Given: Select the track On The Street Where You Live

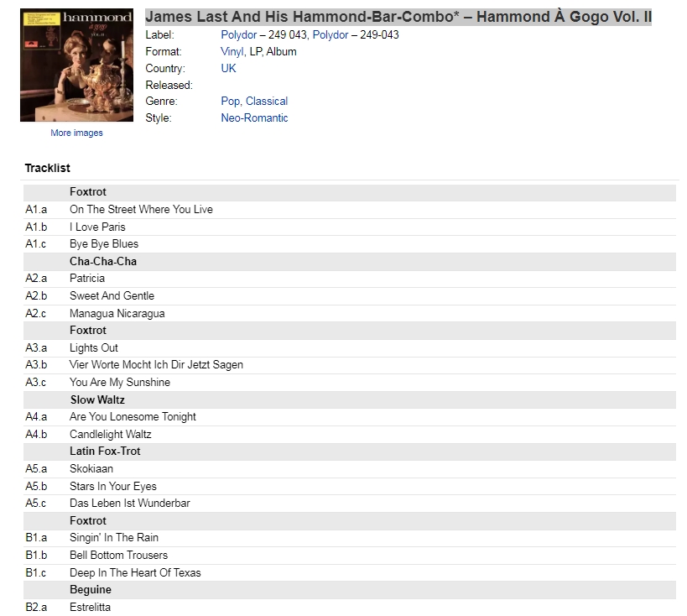Looking at the screenshot, I should (x=141, y=210).
